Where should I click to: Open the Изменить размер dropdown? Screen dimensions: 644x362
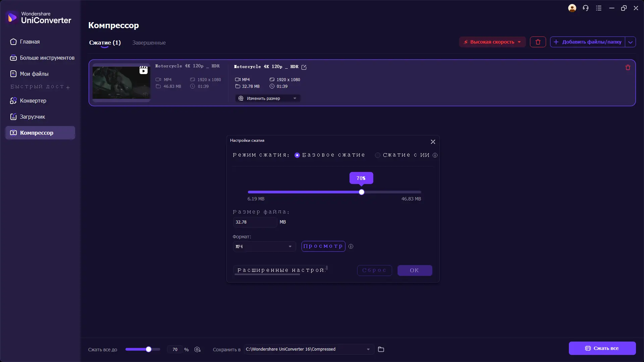pyautogui.click(x=268, y=99)
